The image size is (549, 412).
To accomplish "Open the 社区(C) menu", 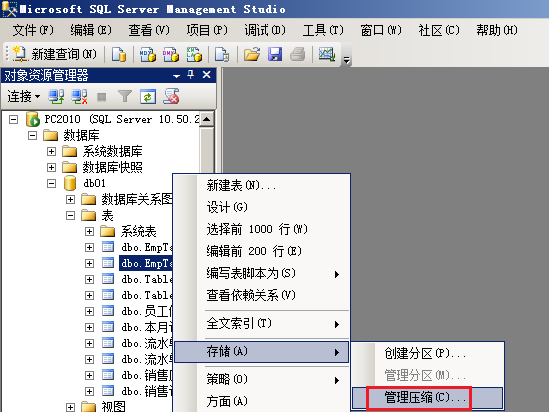I will tap(439, 30).
